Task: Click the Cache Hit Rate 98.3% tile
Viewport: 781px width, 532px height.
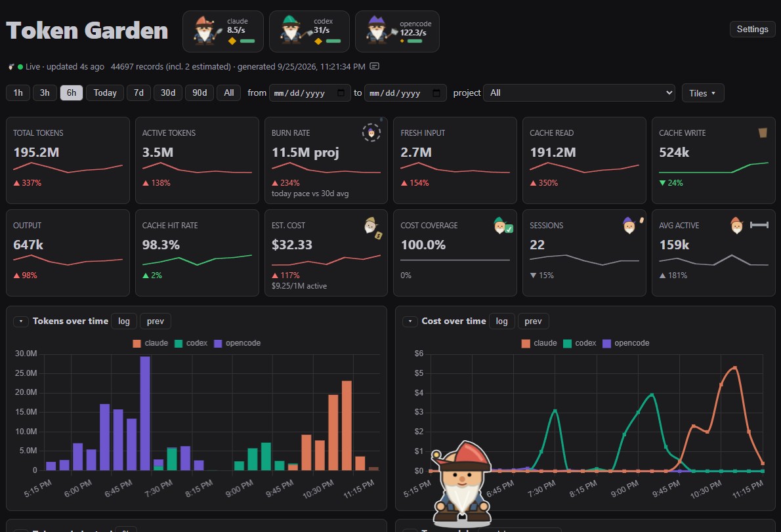Action: pos(197,253)
